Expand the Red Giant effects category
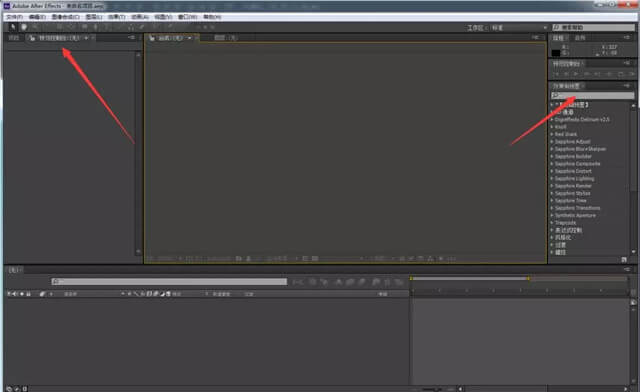Screen dimensions: 640x392 tap(552, 134)
